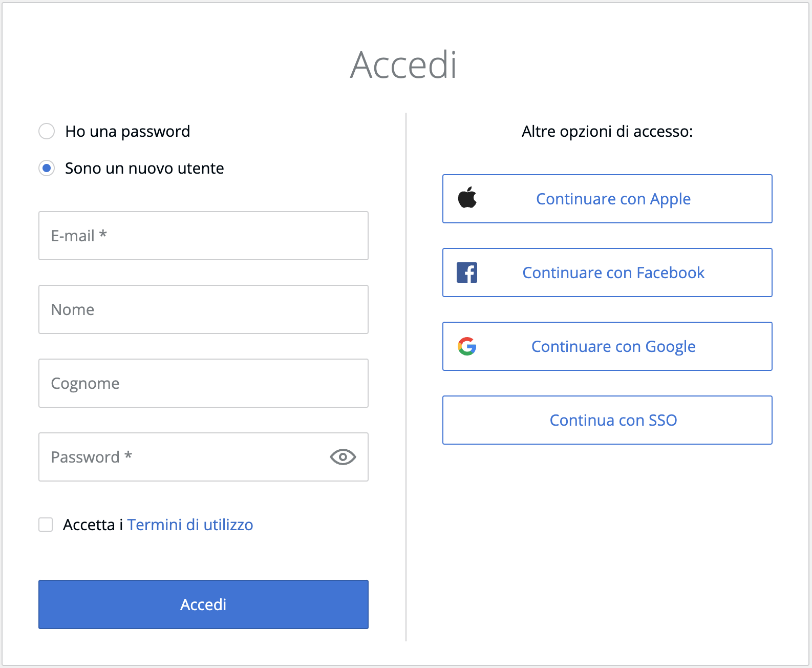Click the Apple logo icon
Viewport: 812px width, 668px height.
coord(467,198)
